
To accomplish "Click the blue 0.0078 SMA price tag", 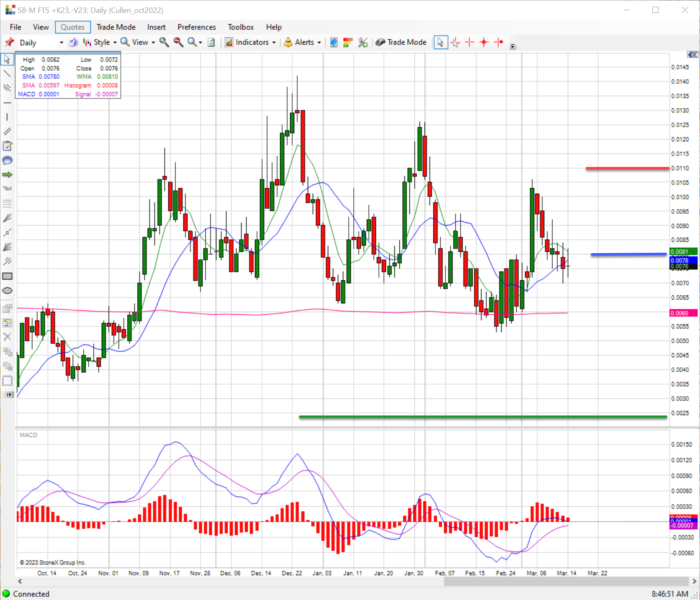I will (x=684, y=260).
